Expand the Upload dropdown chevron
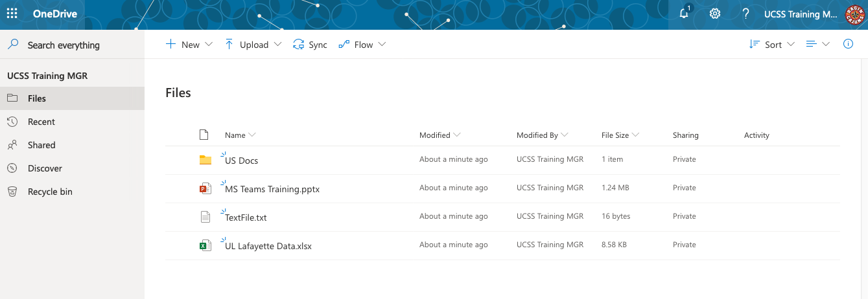Image resolution: width=868 pixels, height=299 pixels. [x=278, y=44]
